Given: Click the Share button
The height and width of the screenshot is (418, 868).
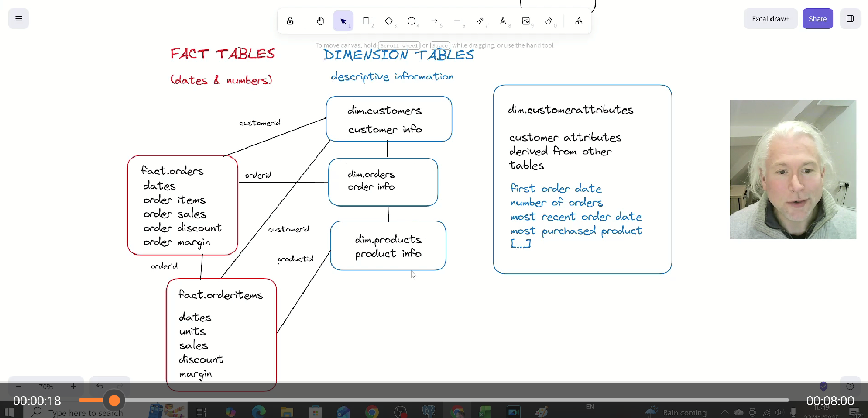Looking at the screenshot, I should pos(817,18).
